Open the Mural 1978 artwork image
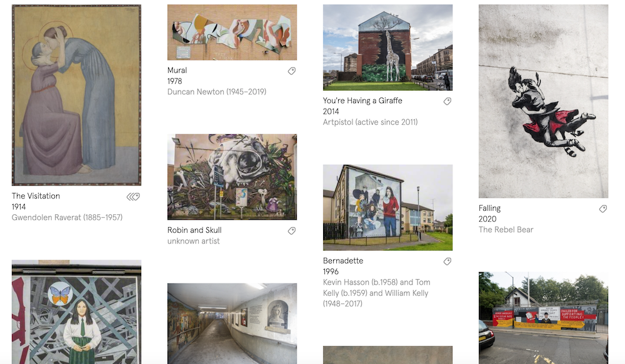This screenshot has height=364, width=625. point(232,32)
